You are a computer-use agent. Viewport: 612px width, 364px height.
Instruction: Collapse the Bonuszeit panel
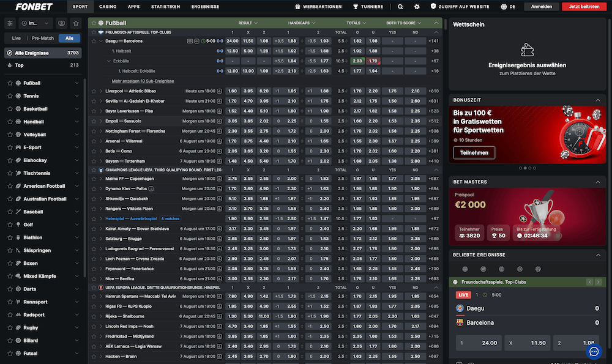(598, 100)
